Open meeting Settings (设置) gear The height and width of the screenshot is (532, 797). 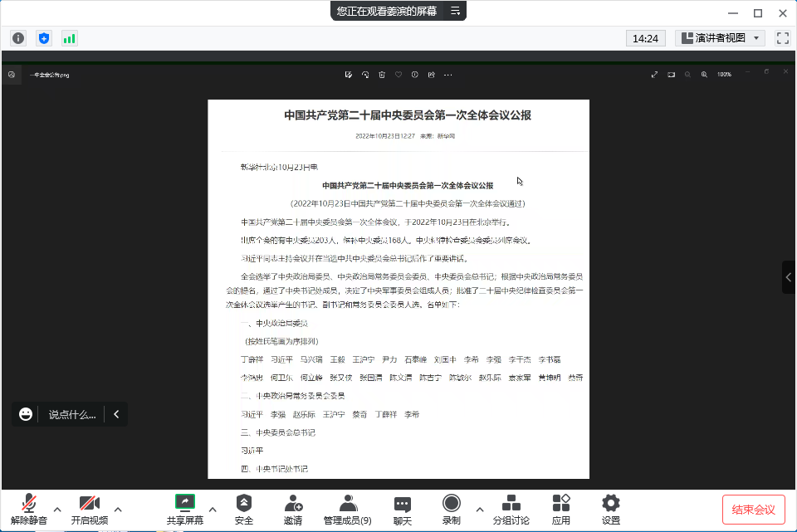611,509
